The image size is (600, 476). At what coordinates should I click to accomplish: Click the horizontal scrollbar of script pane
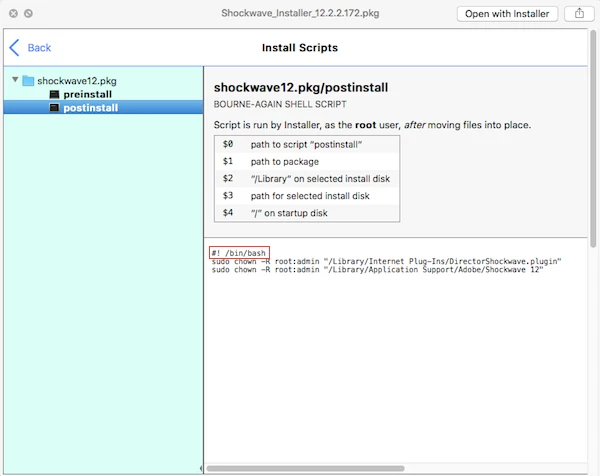[305, 468]
